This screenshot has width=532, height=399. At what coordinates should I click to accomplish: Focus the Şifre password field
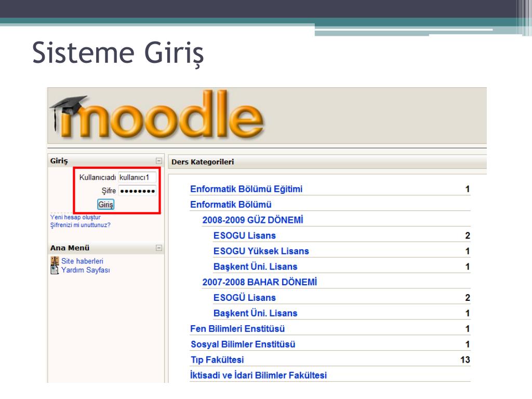point(137,191)
